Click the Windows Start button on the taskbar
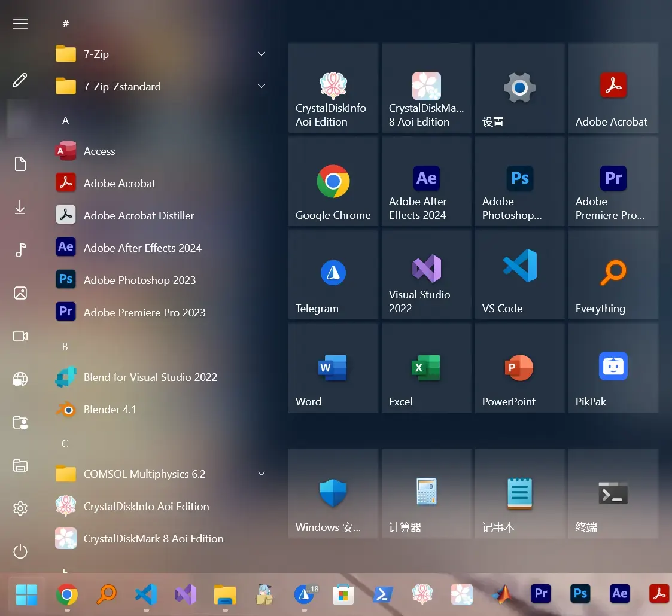Image resolution: width=672 pixels, height=616 pixels. click(x=26, y=594)
